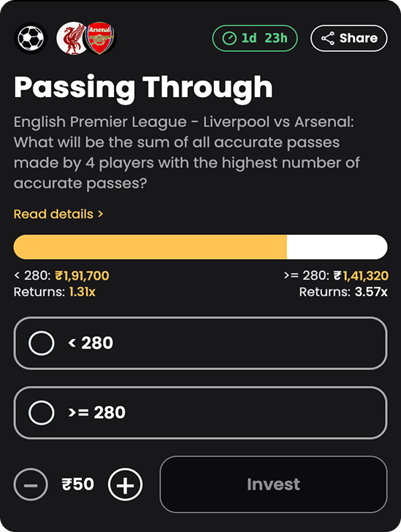Click the share network icon
Image resolution: width=401 pixels, height=532 pixels.
[328, 39]
